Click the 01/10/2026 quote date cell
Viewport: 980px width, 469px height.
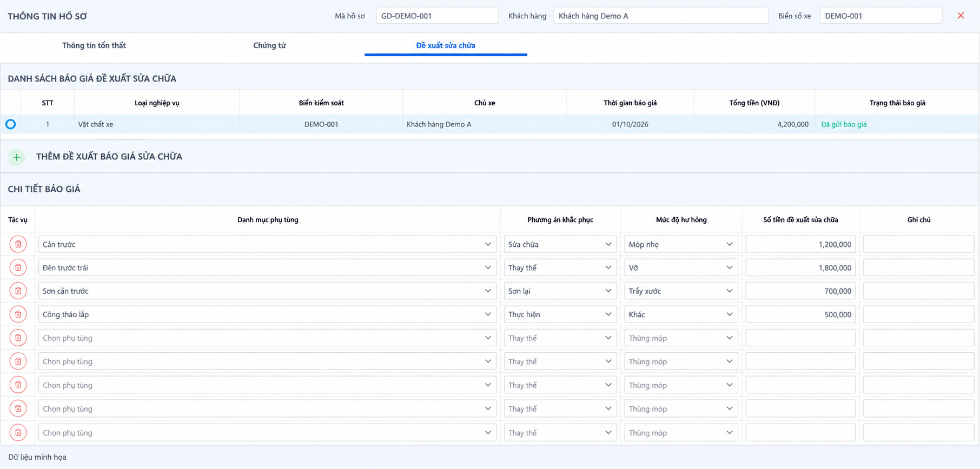(630, 124)
